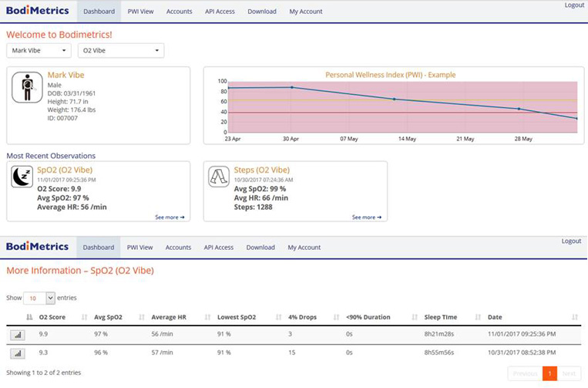Expand the O2 Vibe device dropdown
This screenshot has width=588, height=388.
click(x=121, y=51)
